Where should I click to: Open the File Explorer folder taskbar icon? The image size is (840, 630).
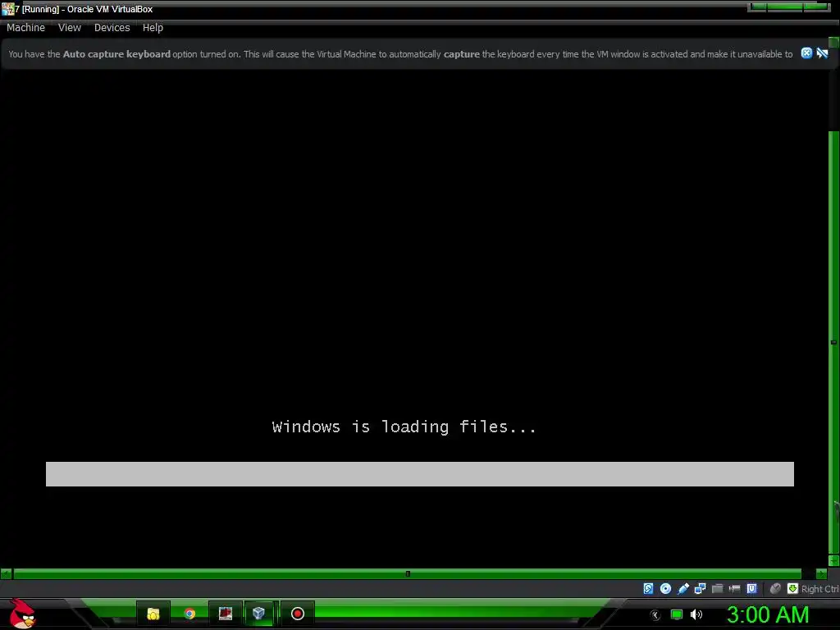coord(153,614)
